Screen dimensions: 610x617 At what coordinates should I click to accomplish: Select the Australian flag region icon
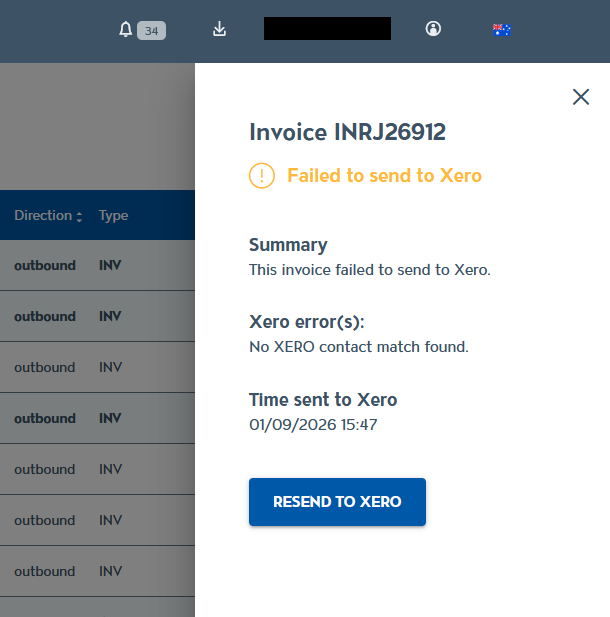click(501, 30)
